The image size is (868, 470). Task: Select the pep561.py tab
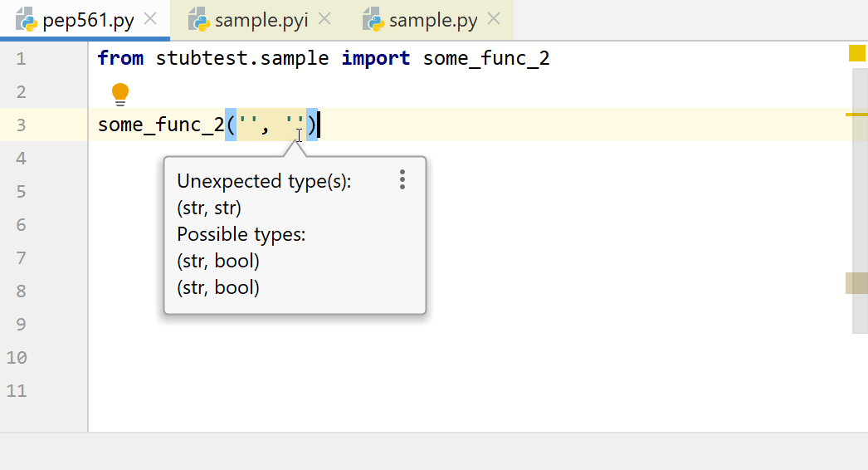click(88, 21)
